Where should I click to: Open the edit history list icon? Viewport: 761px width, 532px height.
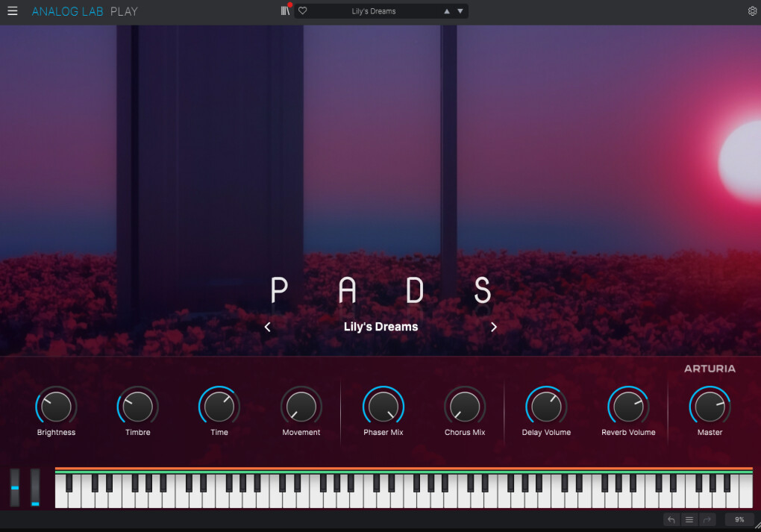(689, 519)
